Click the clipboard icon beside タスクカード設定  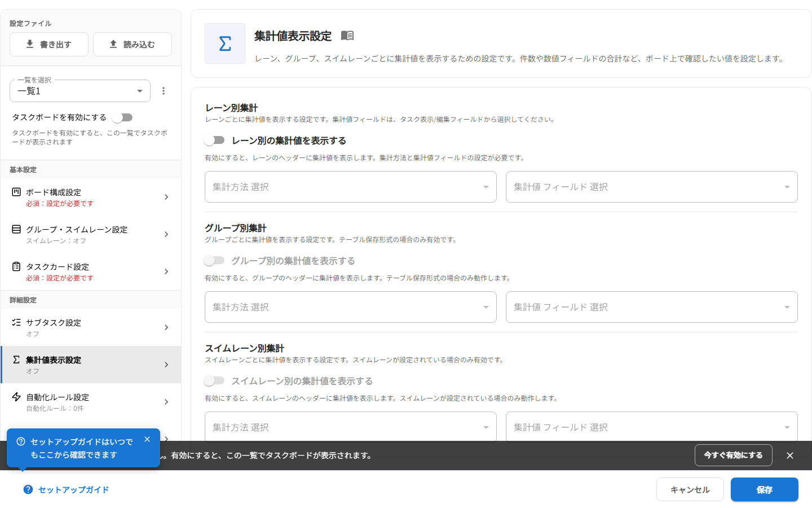pos(16,266)
